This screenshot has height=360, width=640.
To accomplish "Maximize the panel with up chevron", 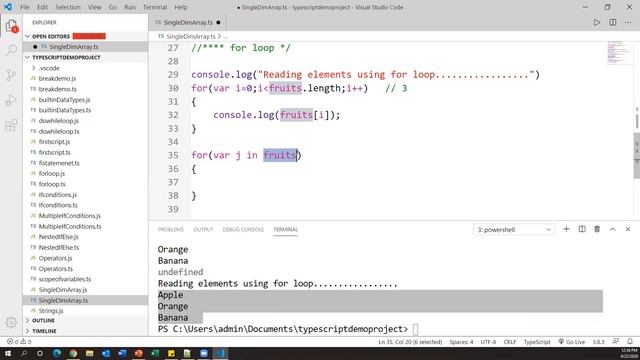I will (613, 229).
